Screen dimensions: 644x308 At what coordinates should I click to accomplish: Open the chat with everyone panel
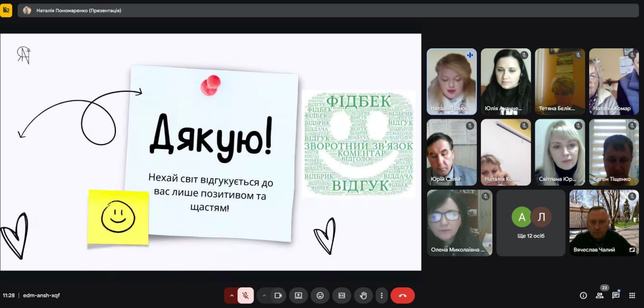(616, 295)
